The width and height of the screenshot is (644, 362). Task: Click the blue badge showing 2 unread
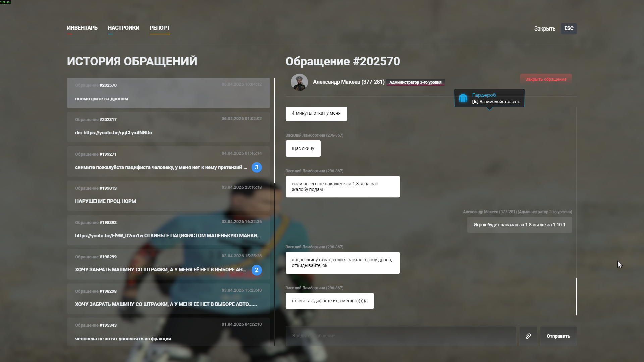click(257, 270)
